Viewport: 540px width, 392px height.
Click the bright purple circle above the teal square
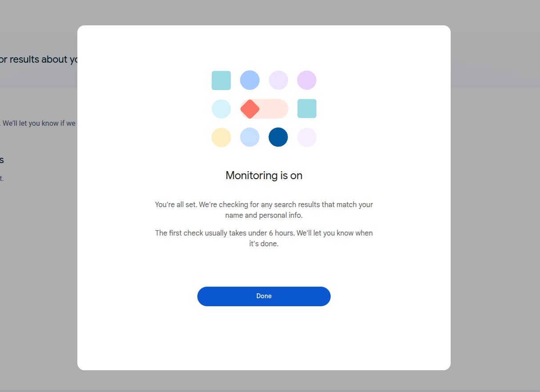click(x=307, y=80)
